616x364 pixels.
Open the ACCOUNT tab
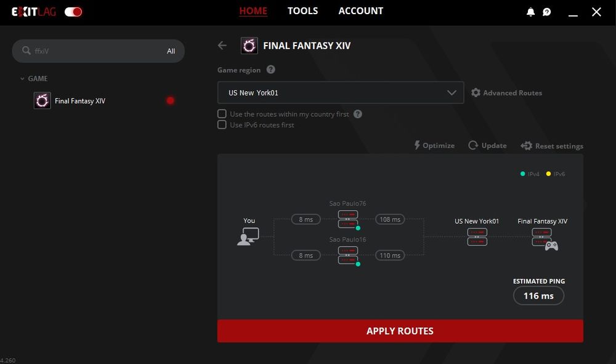[x=360, y=11]
